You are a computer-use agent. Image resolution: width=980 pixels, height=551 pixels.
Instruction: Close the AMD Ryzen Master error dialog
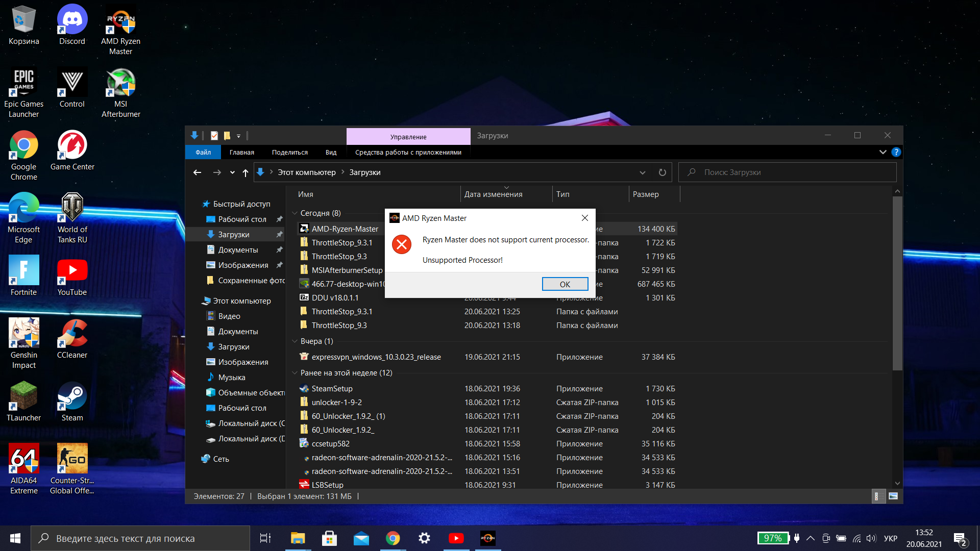click(585, 218)
